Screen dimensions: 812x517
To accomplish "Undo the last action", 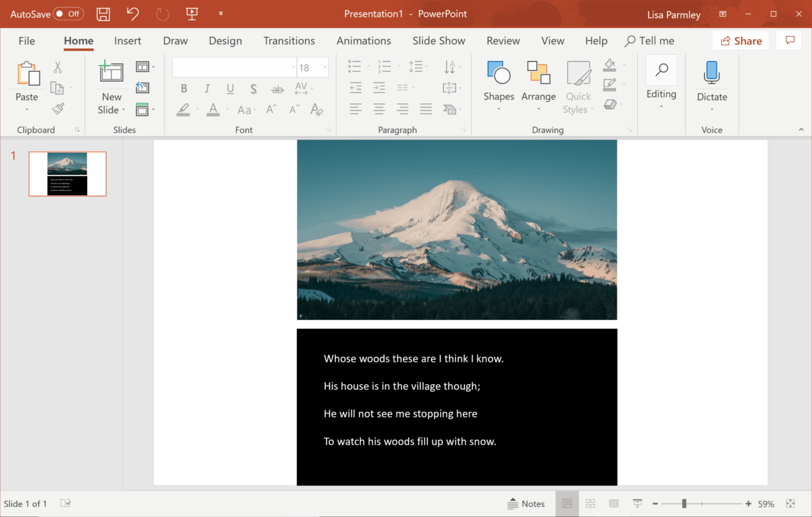I will coord(133,14).
